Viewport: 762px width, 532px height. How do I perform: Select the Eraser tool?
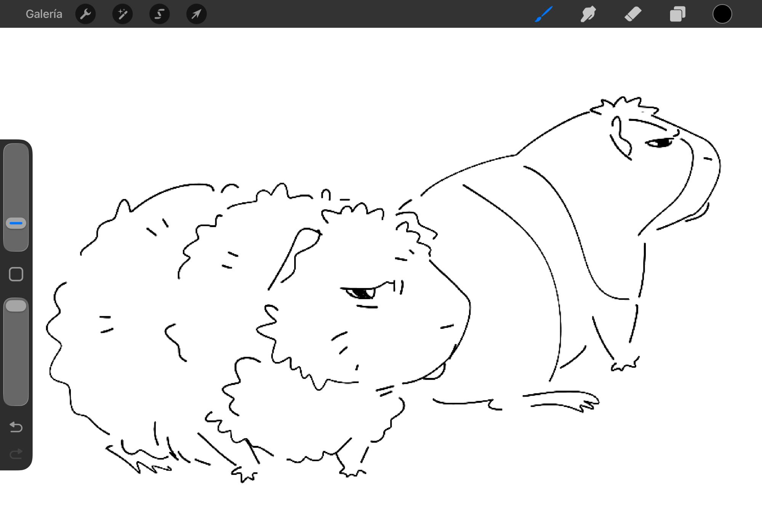tap(633, 14)
